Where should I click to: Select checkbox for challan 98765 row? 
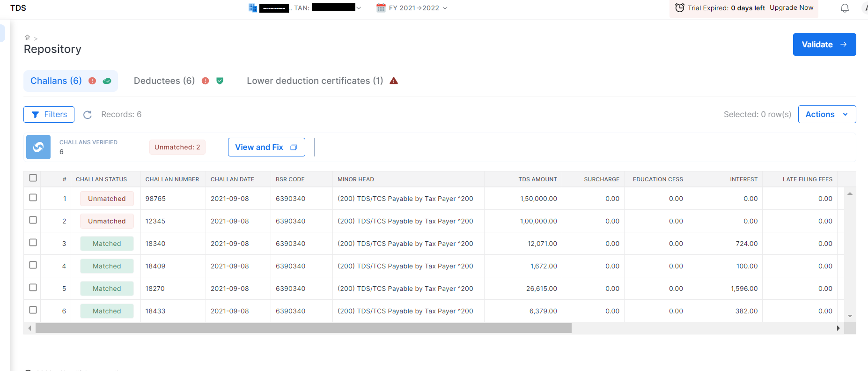coord(33,198)
